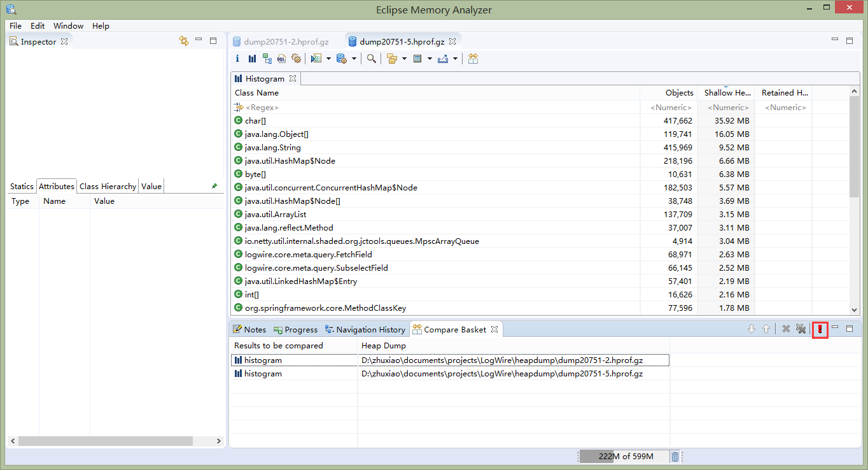Image resolution: width=868 pixels, height=470 pixels.
Task: Open the export dropdown arrow
Action: pos(454,58)
